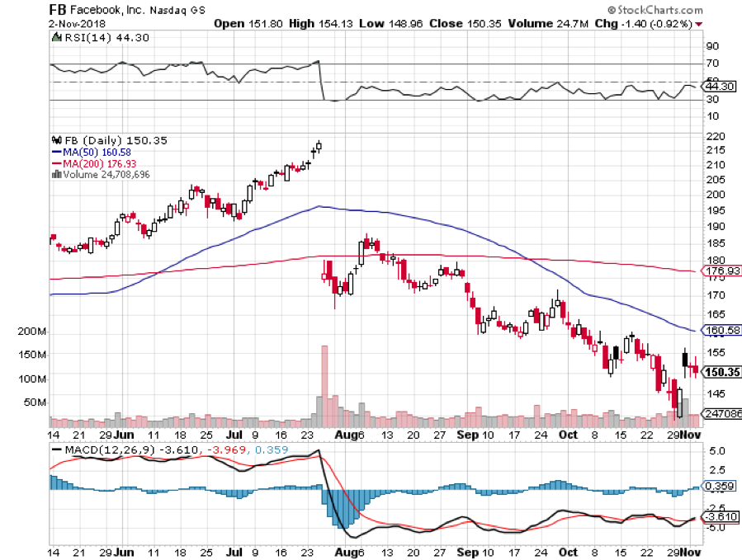Click the Nasdaq GS exchange label

pos(177,10)
